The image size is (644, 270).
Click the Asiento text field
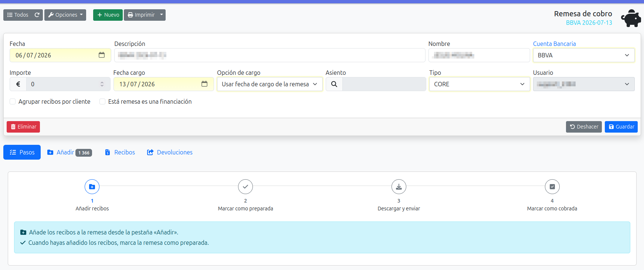click(384, 84)
